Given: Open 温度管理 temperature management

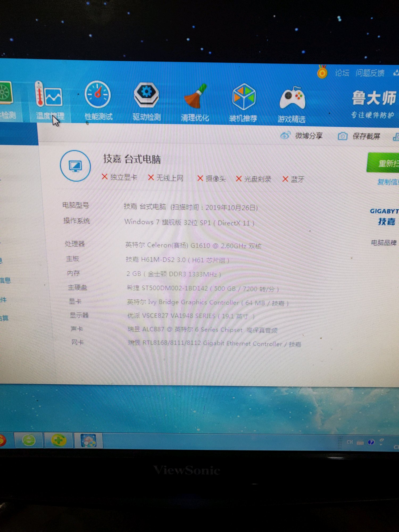Looking at the screenshot, I should (50, 101).
